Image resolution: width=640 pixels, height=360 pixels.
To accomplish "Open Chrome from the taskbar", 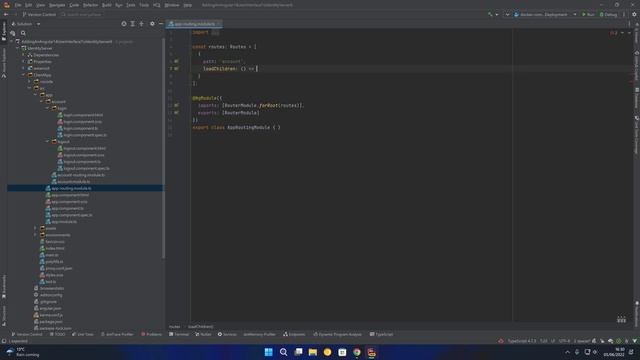I will [x=357, y=352].
